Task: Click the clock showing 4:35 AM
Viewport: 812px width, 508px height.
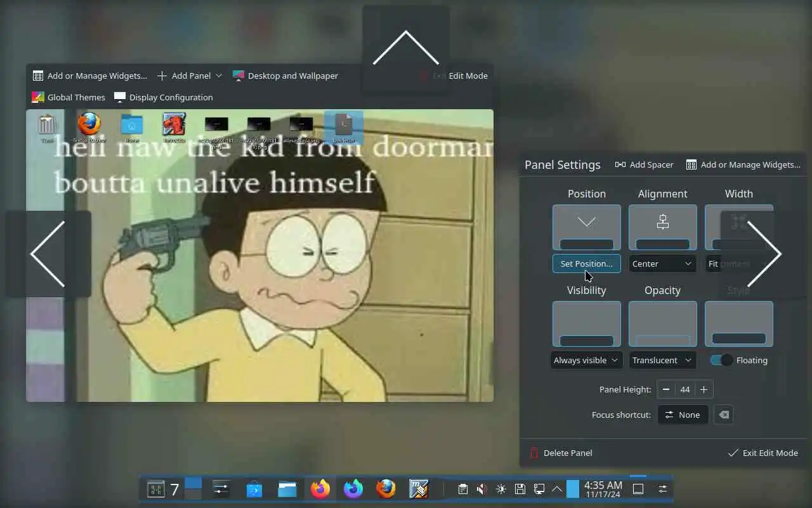Action: [603, 489]
